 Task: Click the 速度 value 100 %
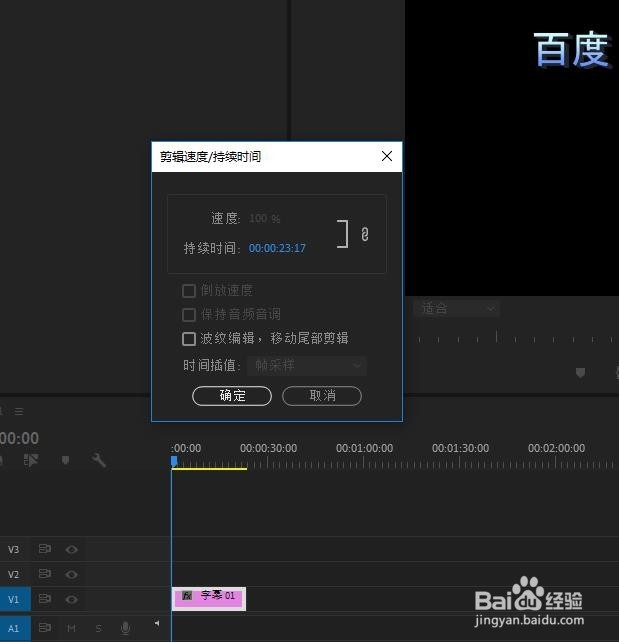[264, 218]
